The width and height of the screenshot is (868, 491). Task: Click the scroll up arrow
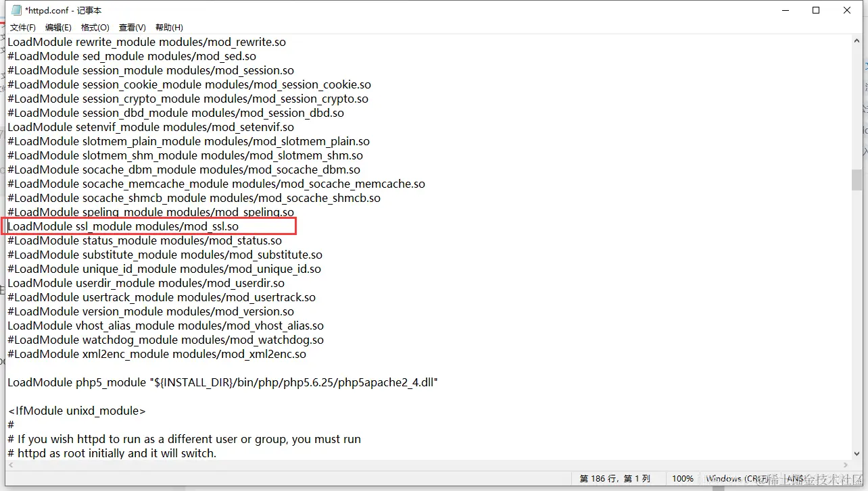(x=857, y=41)
